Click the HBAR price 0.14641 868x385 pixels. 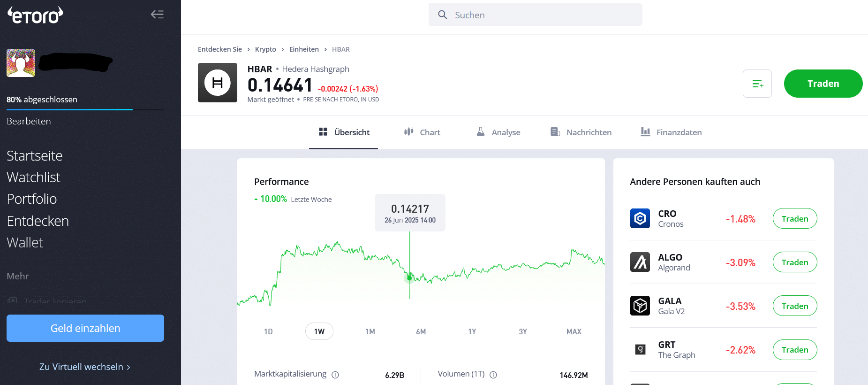coord(280,85)
